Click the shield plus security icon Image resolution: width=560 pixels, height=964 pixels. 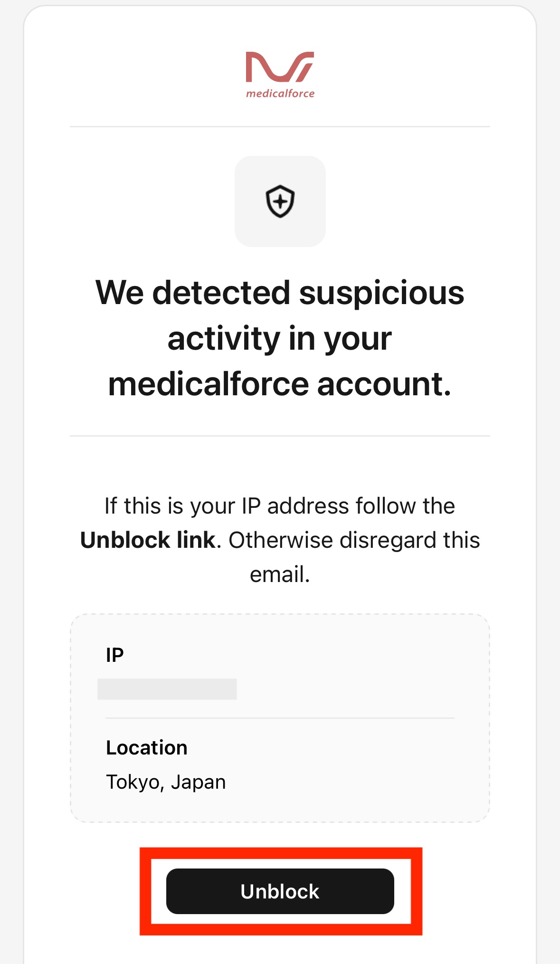(x=280, y=201)
